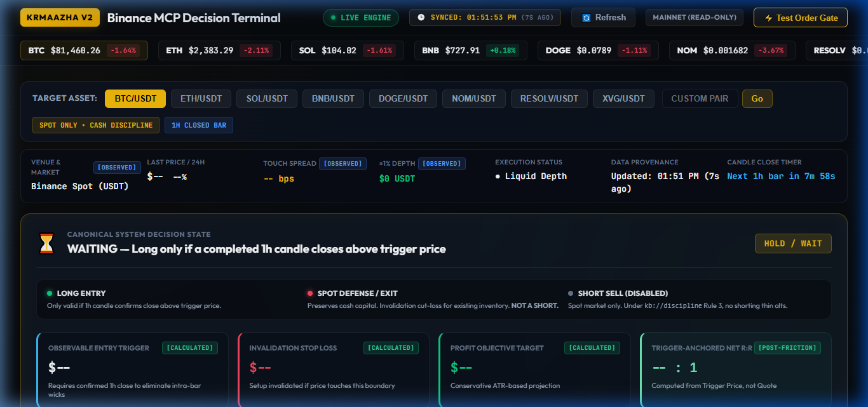The height and width of the screenshot is (407, 868).
Task: Select the NOM/USDT target asset
Action: pos(474,98)
